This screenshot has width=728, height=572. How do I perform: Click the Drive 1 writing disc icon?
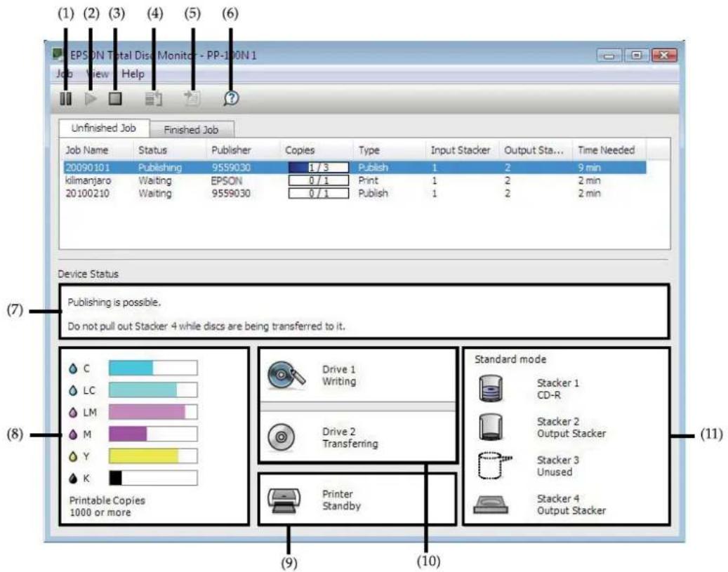[286, 375]
